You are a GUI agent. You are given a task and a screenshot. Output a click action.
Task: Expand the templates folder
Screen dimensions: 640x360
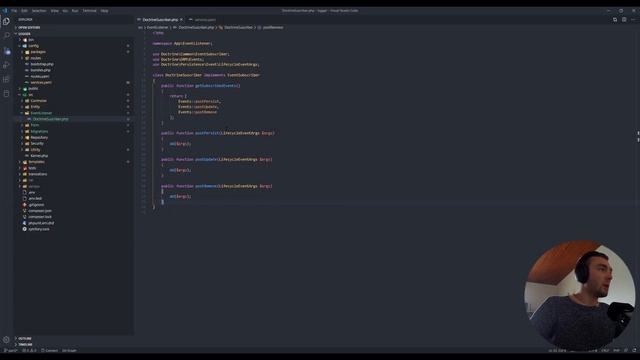[36, 162]
